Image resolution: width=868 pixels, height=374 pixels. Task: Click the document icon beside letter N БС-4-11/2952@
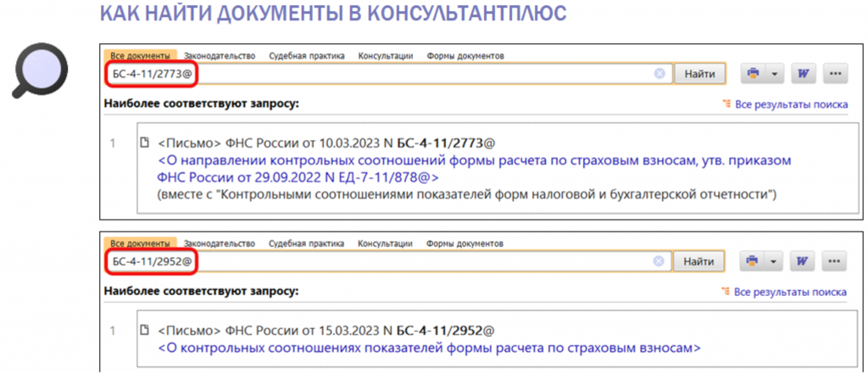coord(146,331)
